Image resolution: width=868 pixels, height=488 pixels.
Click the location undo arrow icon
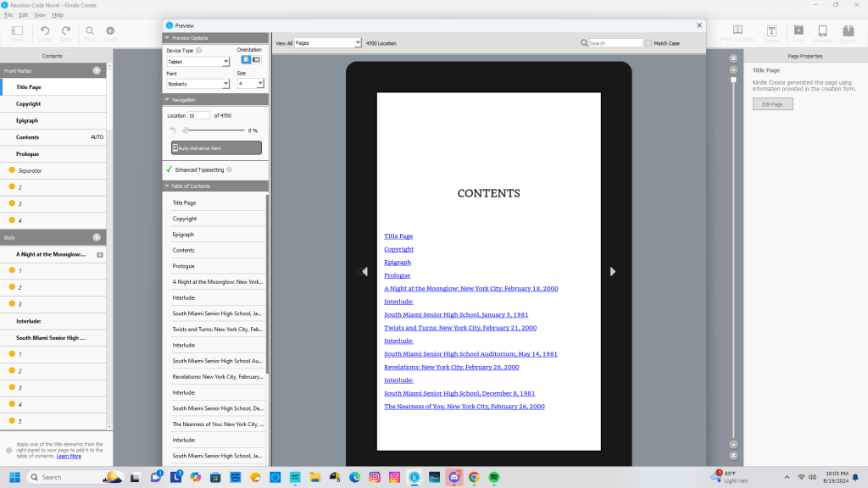173,130
